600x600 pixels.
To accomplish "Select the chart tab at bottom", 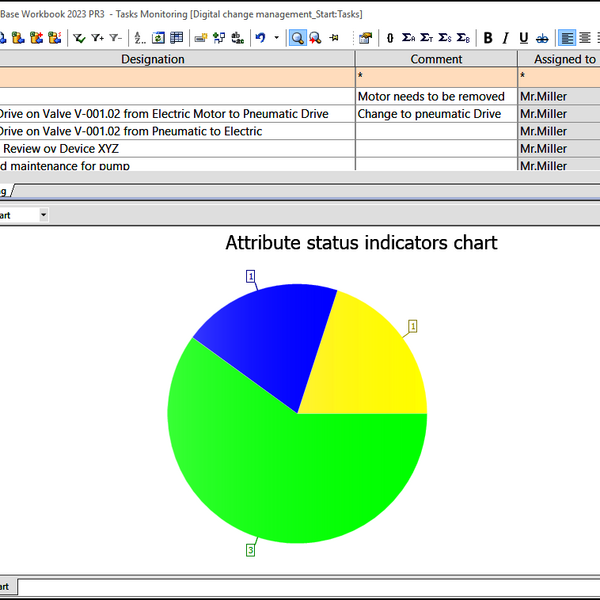I will tap(5, 586).
